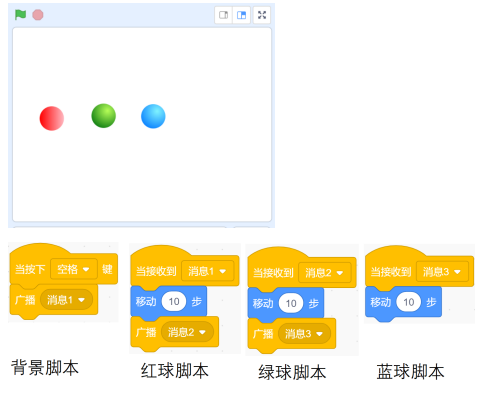Viewport: 493px width, 399px height.
Task: Open 消息3 dropdown in green ball 广播 block
Action: pos(304,334)
